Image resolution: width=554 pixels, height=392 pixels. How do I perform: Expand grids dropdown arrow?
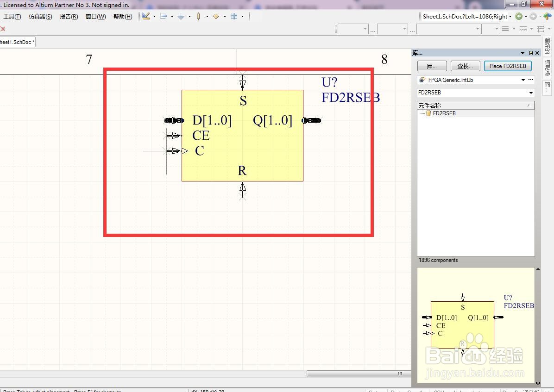click(x=242, y=16)
